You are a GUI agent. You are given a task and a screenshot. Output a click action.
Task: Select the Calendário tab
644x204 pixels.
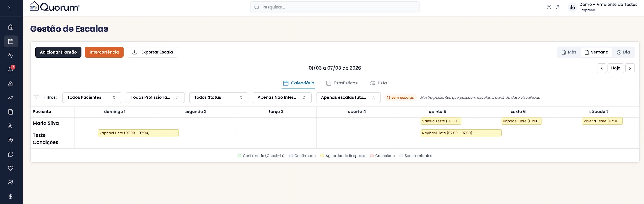pyautogui.click(x=299, y=83)
